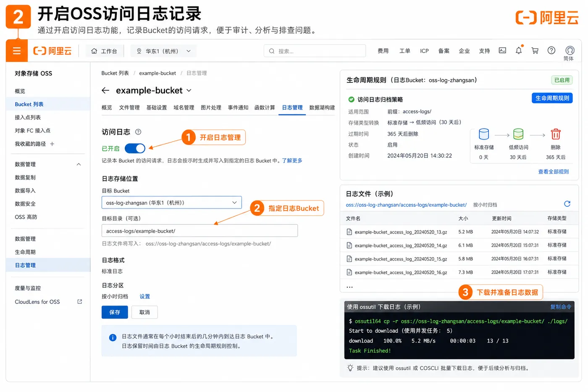Open the 查看全部规则 link
The width and height of the screenshot is (588, 392).
pos(554,171)
